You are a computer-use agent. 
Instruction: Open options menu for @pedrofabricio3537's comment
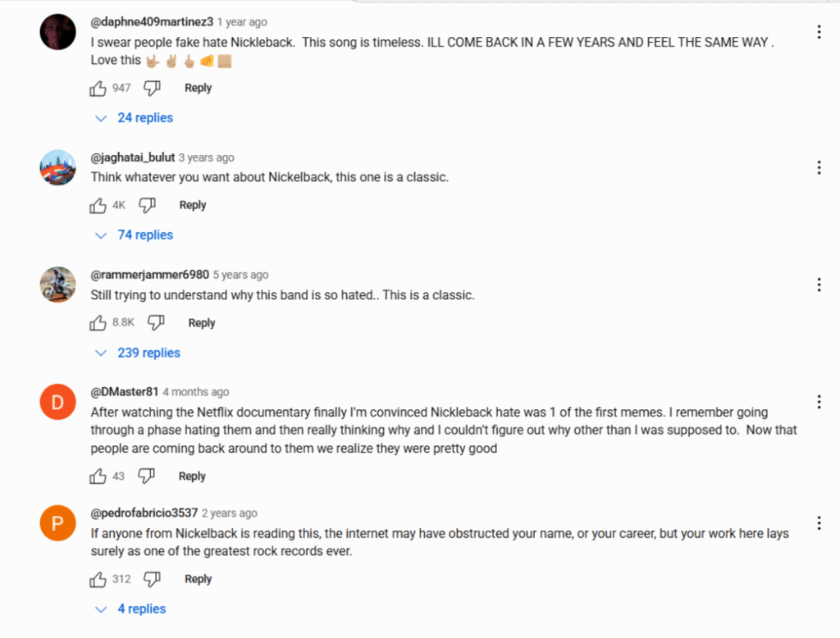819,523
